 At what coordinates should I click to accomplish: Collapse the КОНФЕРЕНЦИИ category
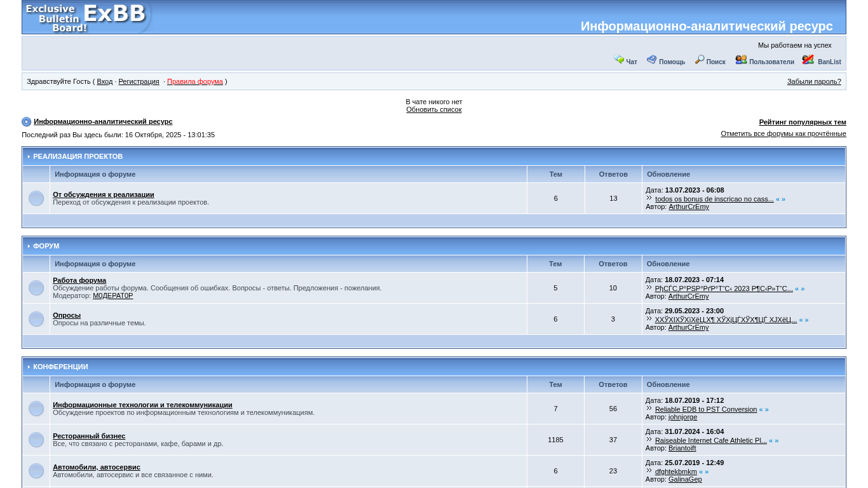29,367
